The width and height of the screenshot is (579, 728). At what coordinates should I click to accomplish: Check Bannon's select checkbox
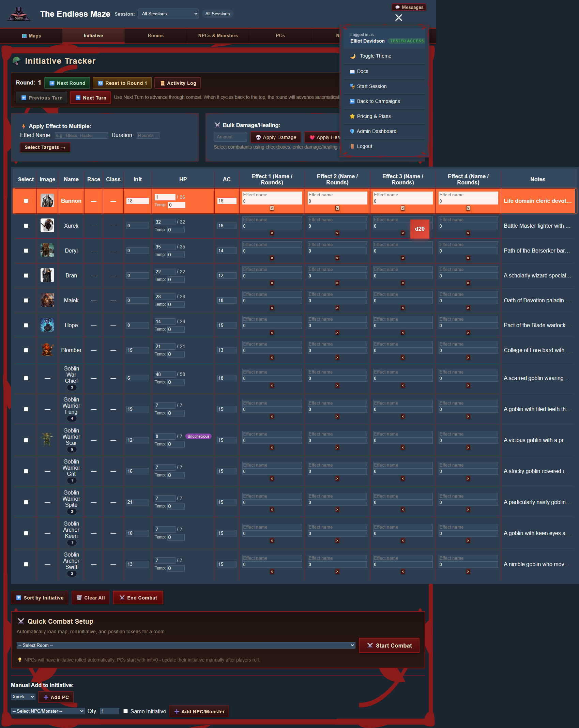pyautogui.click(x=26, y=201)
